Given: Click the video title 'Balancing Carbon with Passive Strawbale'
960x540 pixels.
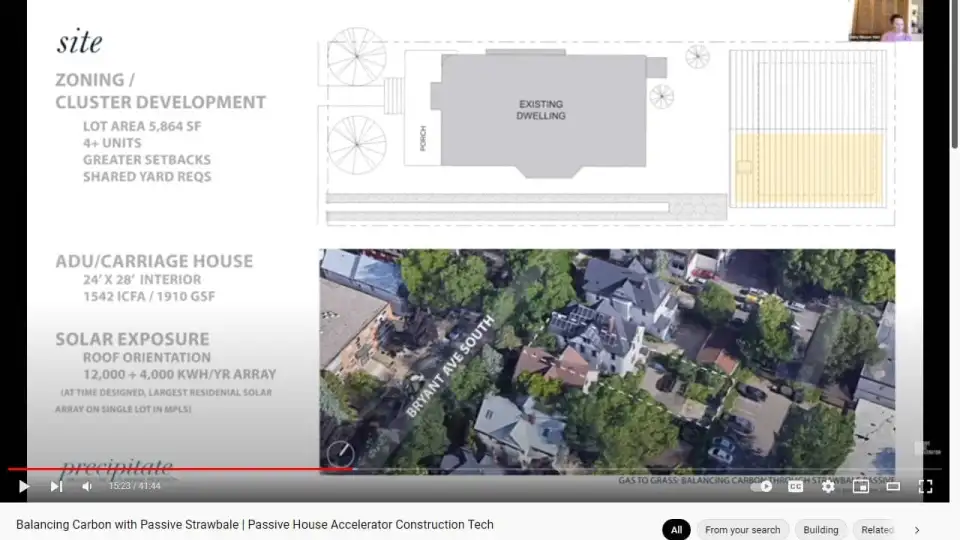Looking at the screenshot, I should click(255, 525).
